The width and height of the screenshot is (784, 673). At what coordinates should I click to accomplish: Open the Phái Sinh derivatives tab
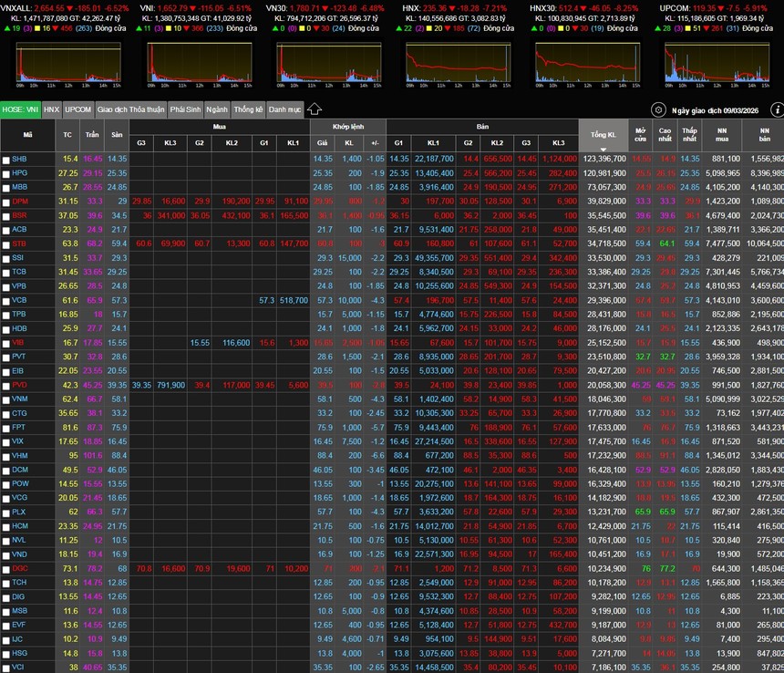point(185,109)
